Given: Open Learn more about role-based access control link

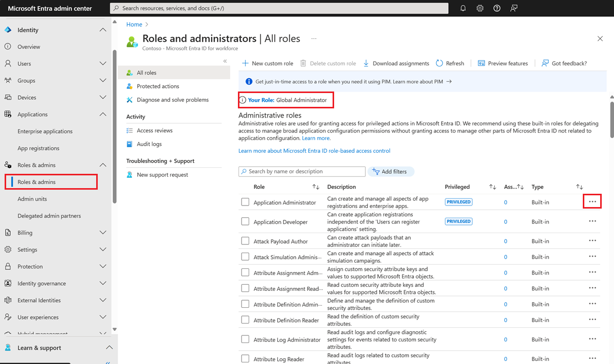Looking at the screenshot, I should (314, 151).
